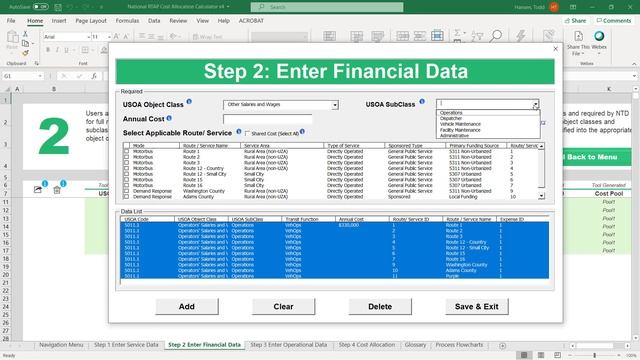Click the Sort & Filter icon

(477, 36)
